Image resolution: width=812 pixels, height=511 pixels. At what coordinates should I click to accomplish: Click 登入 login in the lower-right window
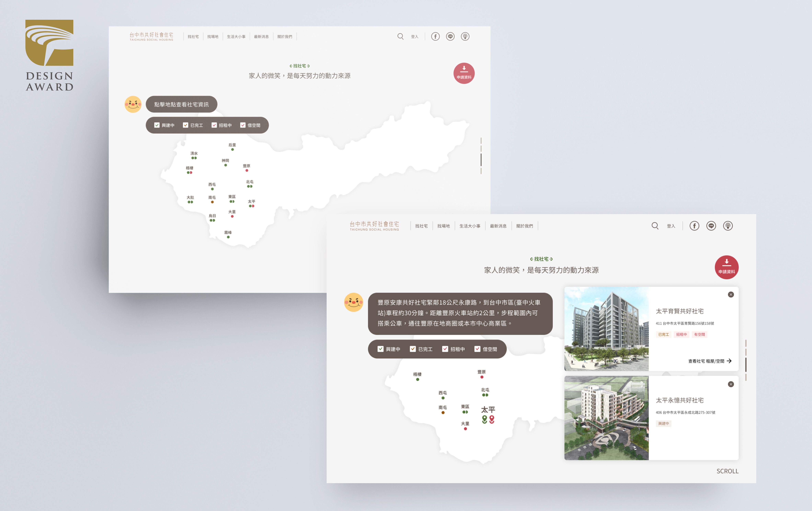671,226
